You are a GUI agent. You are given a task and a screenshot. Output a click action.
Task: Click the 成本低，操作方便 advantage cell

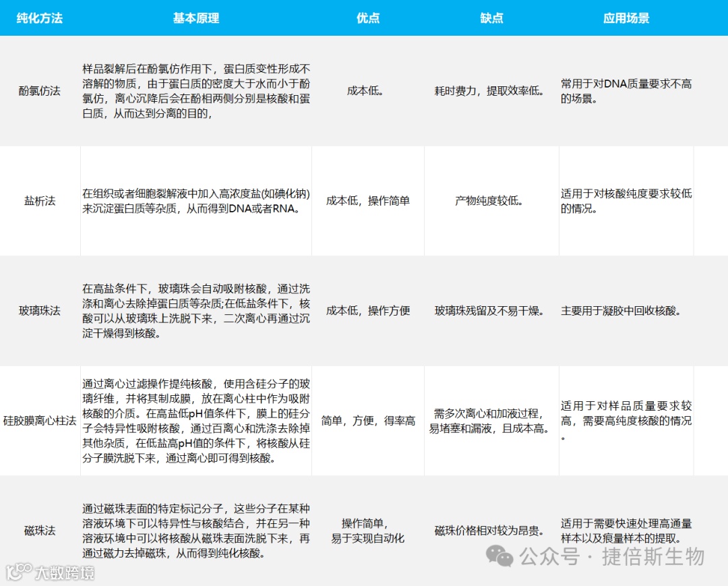pyautogui.click(x=368, y=311)
